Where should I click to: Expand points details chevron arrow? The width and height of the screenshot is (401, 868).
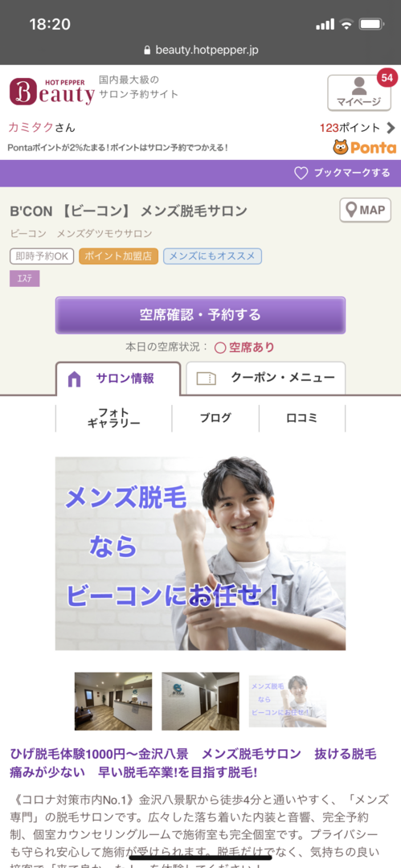click(x=391, y=128)
